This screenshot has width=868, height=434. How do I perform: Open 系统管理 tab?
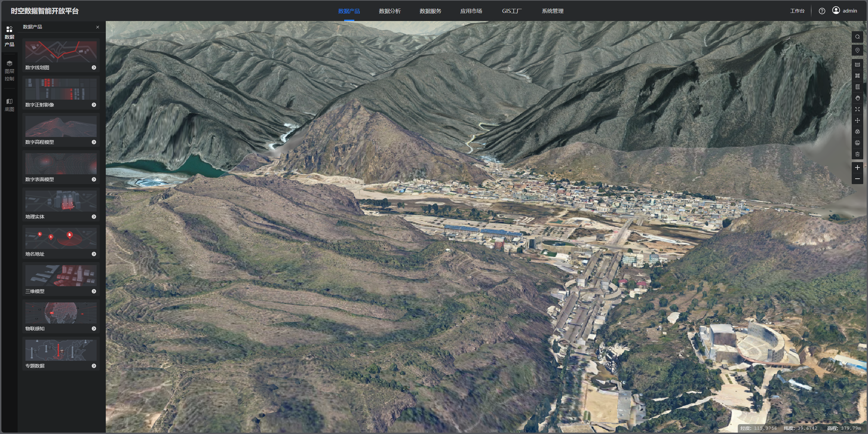(552, 11)
